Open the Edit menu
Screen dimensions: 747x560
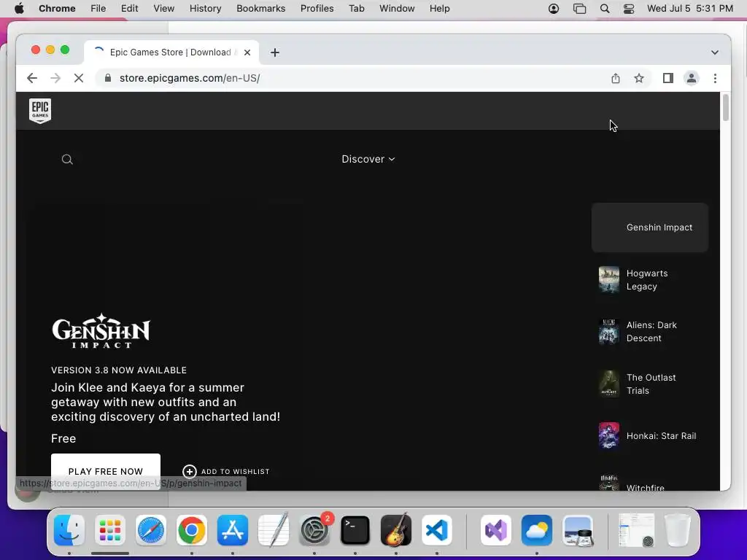point(129,9)
